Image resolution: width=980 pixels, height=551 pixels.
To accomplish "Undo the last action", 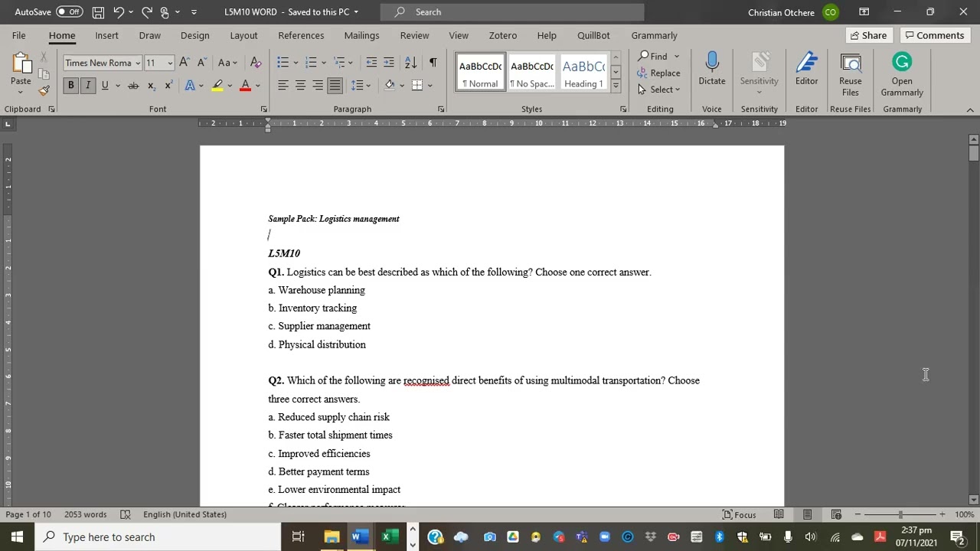I will coord(119,12).
